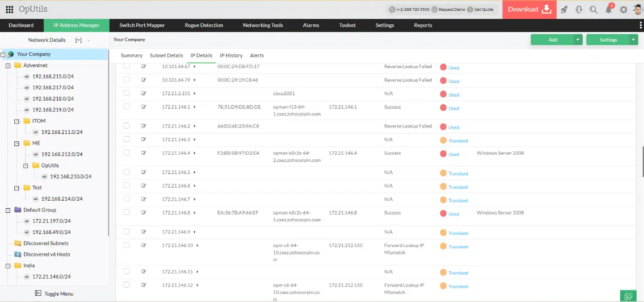Open the Switch Port Mapper tab

(x=142, y=25)
